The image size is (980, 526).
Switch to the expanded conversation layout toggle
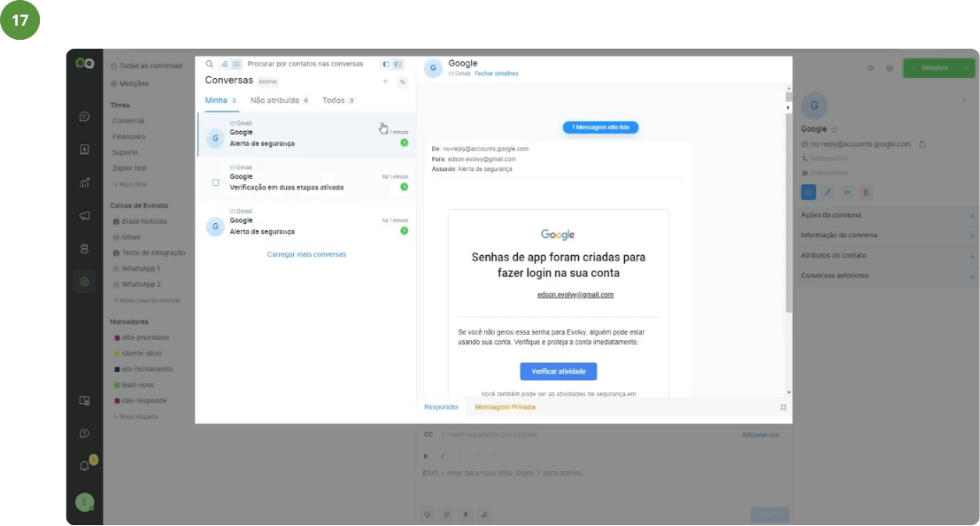coord(397,65)
